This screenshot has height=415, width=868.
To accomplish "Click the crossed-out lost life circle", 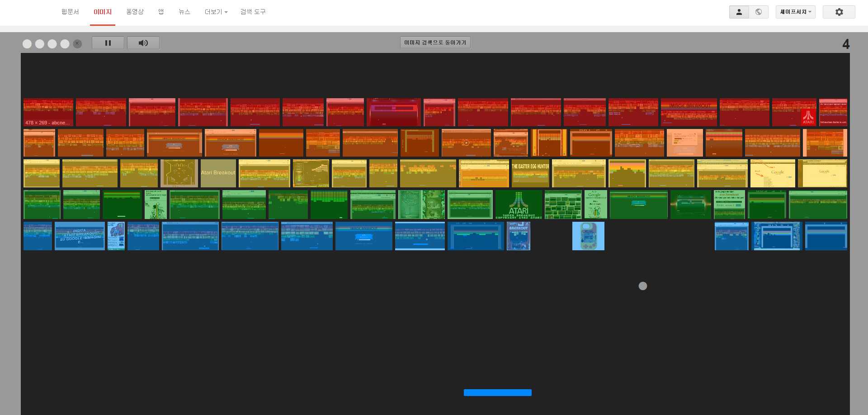I will click(x=77, y=43).
